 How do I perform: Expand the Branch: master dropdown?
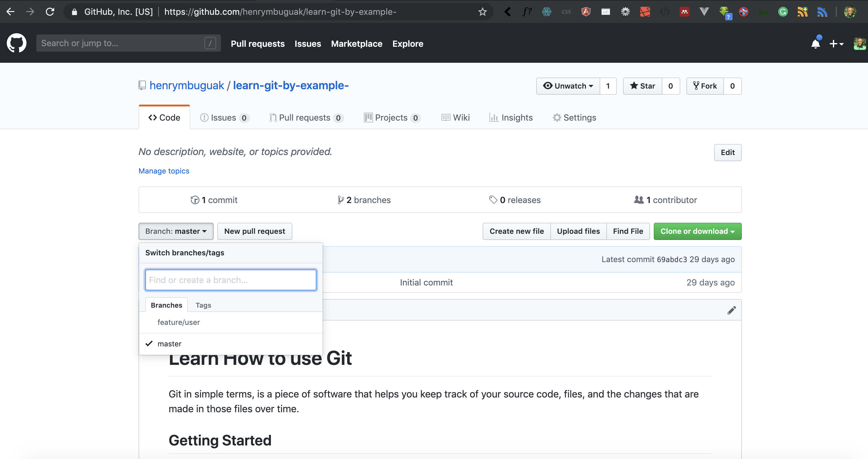coord(176,231)
